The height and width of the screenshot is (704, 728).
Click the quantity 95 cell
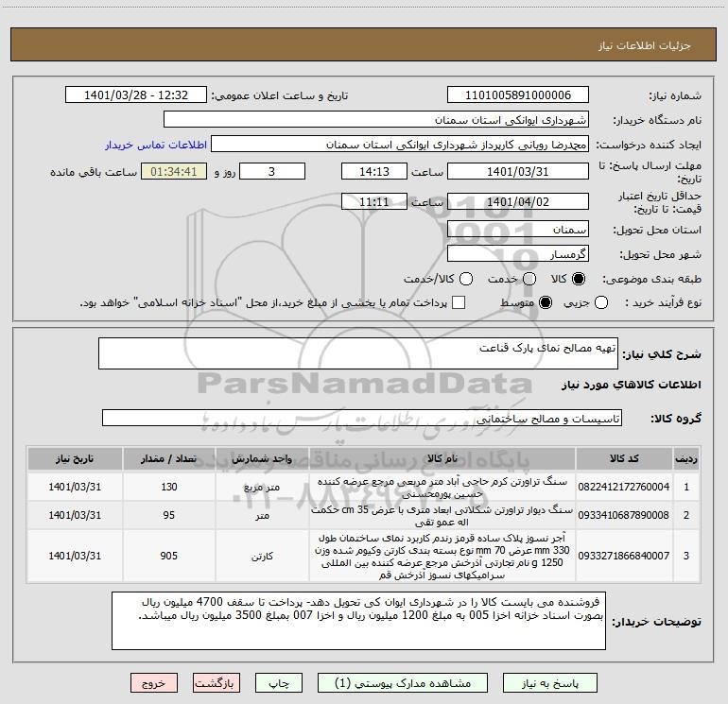coord(169,515)
